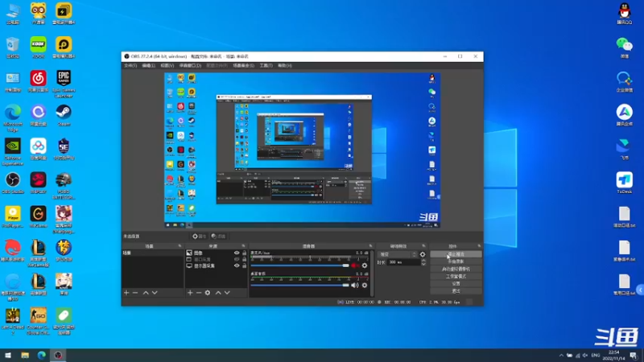Move the scene up in the Scenes panel

pos(146,293)
